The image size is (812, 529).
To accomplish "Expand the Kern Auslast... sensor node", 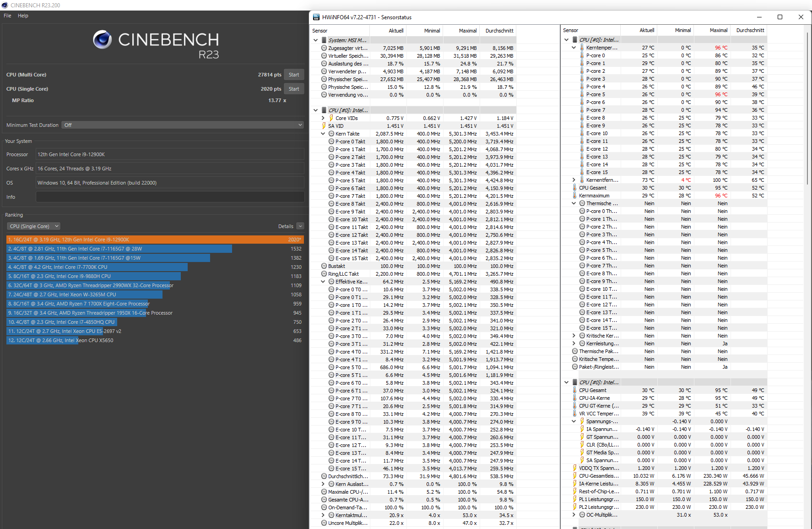I will (x=323, y=484).
